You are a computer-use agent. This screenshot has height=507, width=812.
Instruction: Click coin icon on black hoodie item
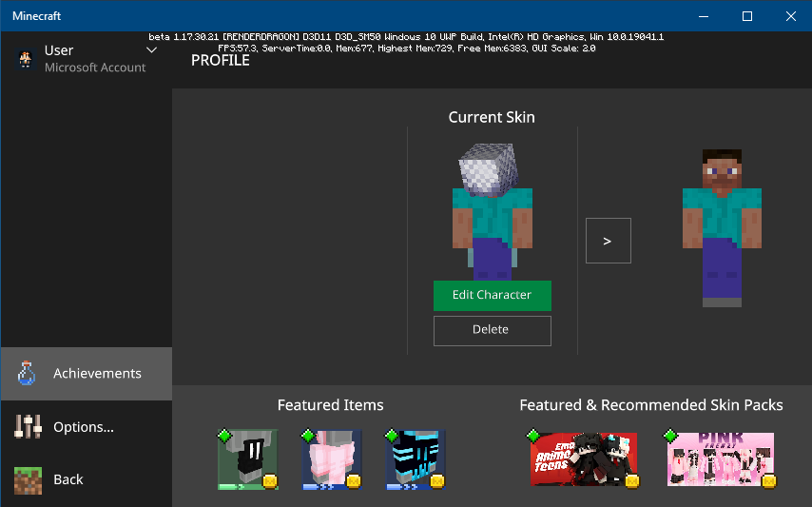(x=270, y=481)
